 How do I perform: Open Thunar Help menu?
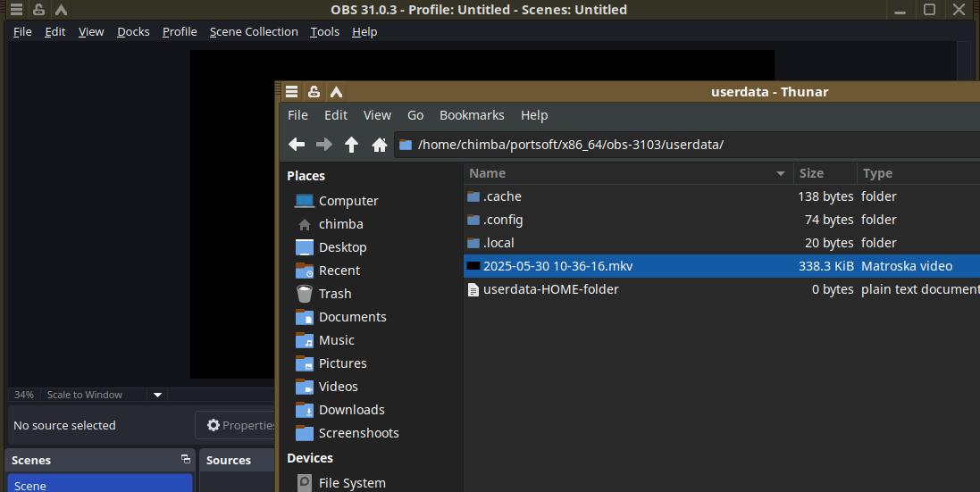534,115
